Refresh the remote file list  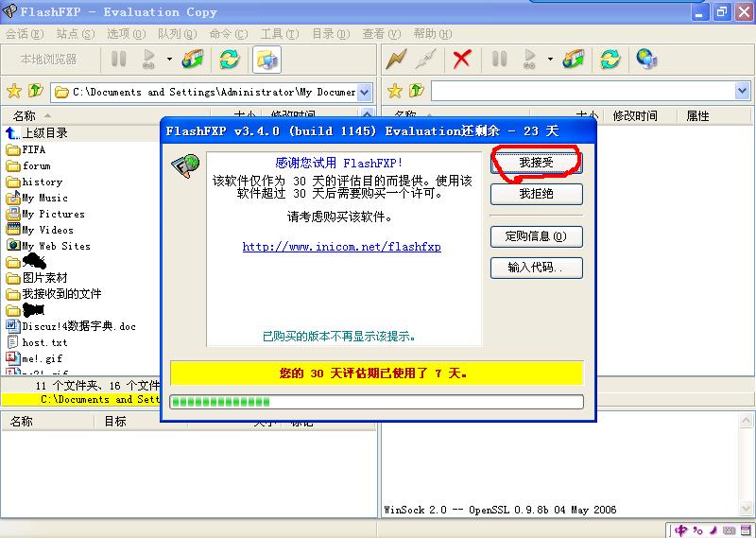click(x=610, y=59)
